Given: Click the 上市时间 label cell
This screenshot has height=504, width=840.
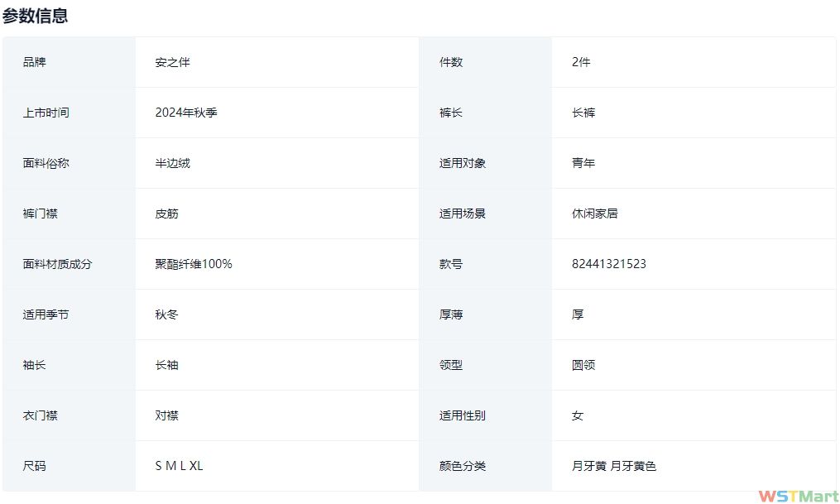Looking at the screenshot, I should (46, 113).
